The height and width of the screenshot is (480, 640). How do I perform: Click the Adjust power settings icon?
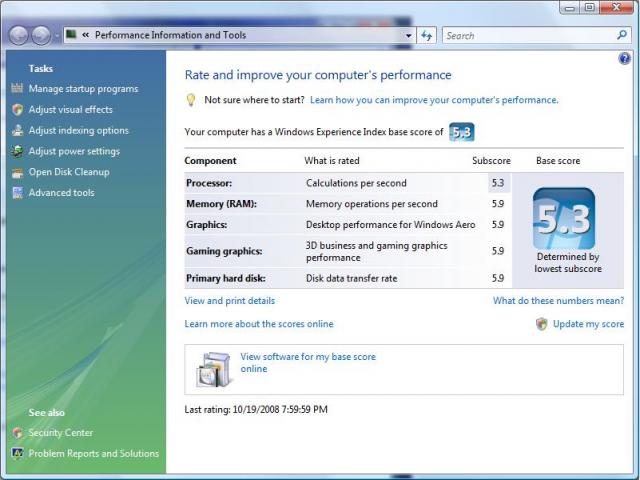coord(17,151)
